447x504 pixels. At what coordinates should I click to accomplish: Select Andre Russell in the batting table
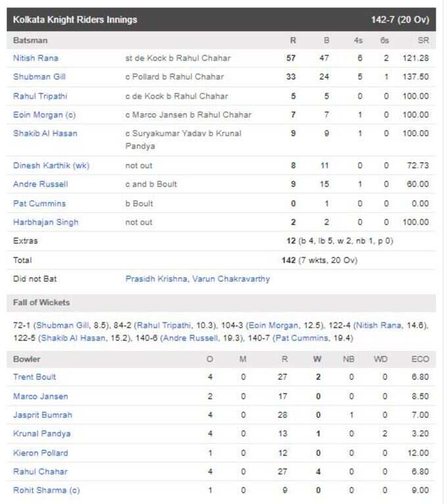point(41,184)
